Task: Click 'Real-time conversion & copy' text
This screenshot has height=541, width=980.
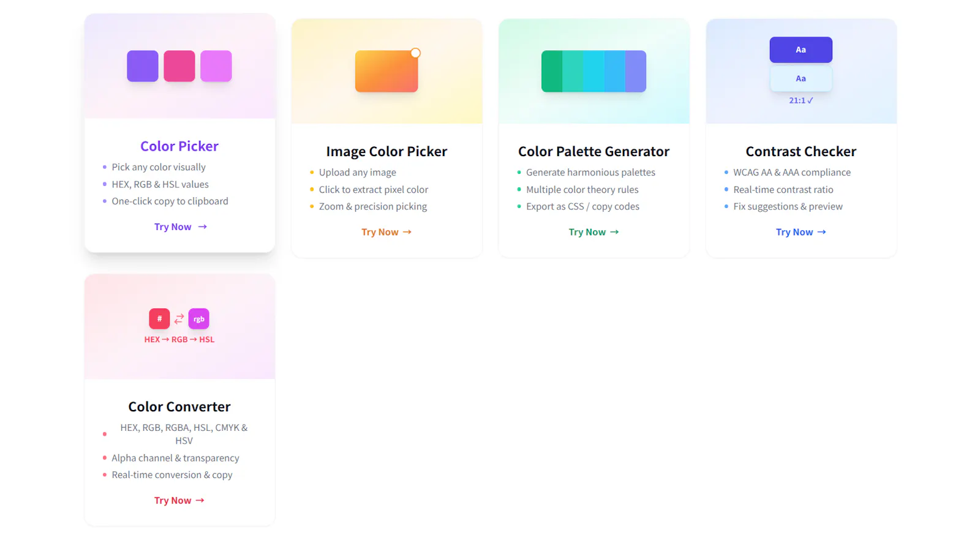Action: click(172, 475)
